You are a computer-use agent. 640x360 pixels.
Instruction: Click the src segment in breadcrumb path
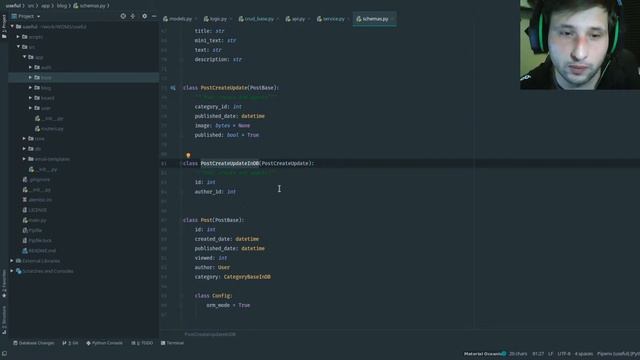[31, 6]
